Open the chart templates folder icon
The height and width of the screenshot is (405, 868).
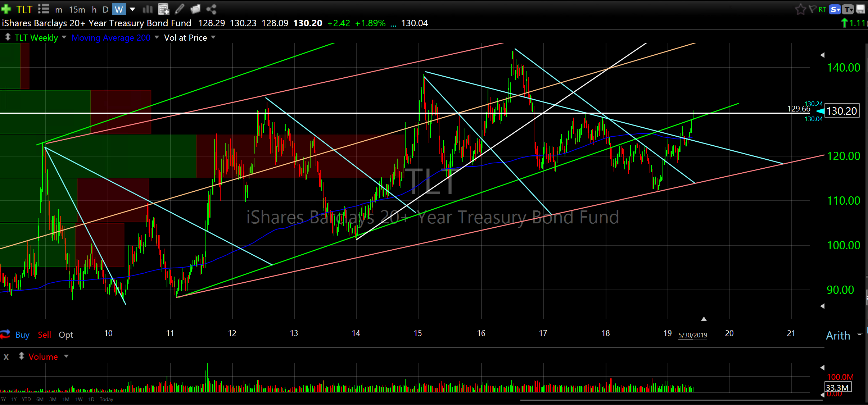point(195,9)
